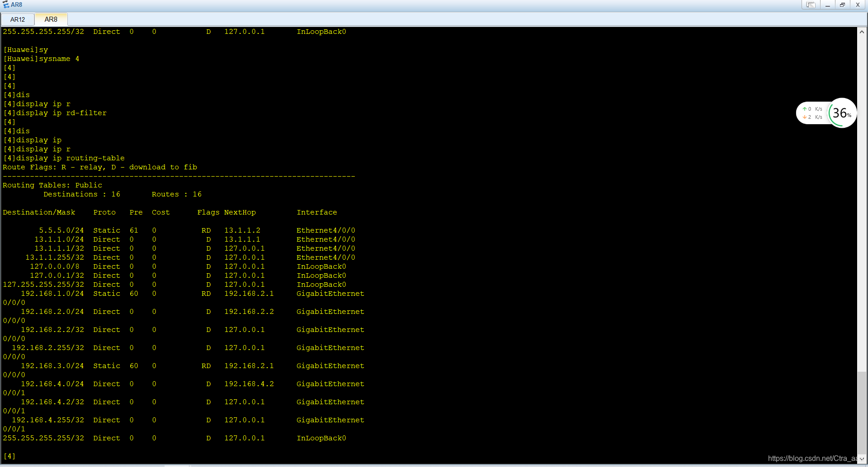Click the Proto column header

tap(104, 212)
